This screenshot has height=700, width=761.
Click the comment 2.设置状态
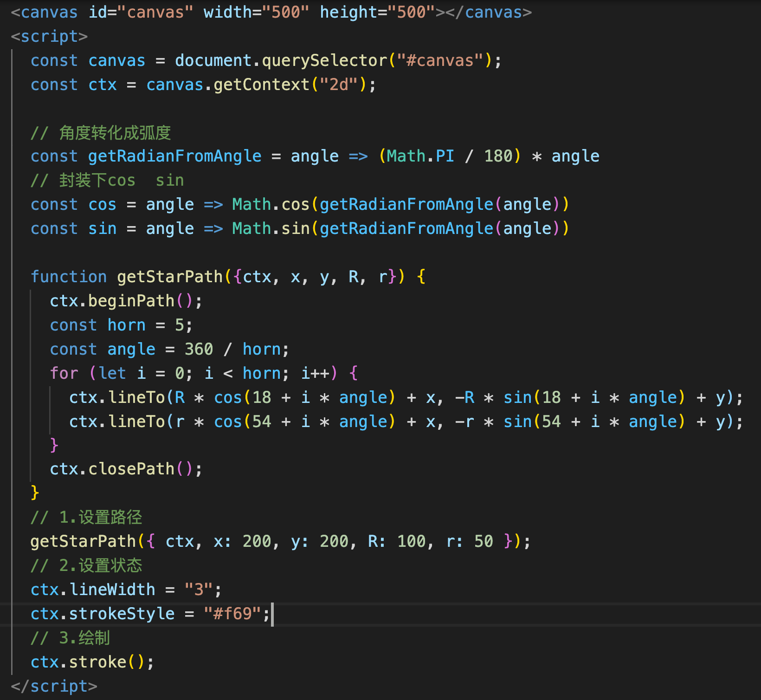[x=87, y=565]
